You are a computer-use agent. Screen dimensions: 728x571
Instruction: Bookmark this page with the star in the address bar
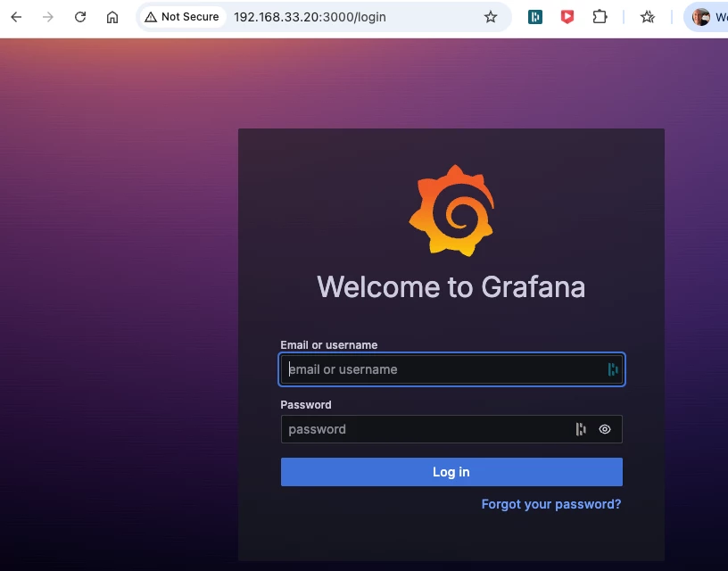pos(491,17)
